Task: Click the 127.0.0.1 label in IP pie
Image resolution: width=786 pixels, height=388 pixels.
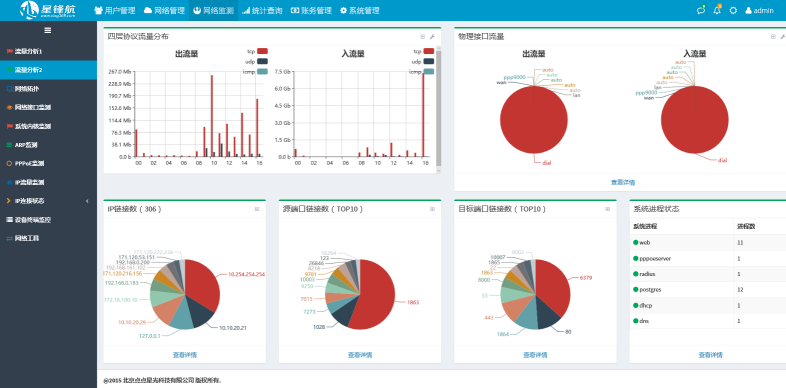Action: point(150,336)
